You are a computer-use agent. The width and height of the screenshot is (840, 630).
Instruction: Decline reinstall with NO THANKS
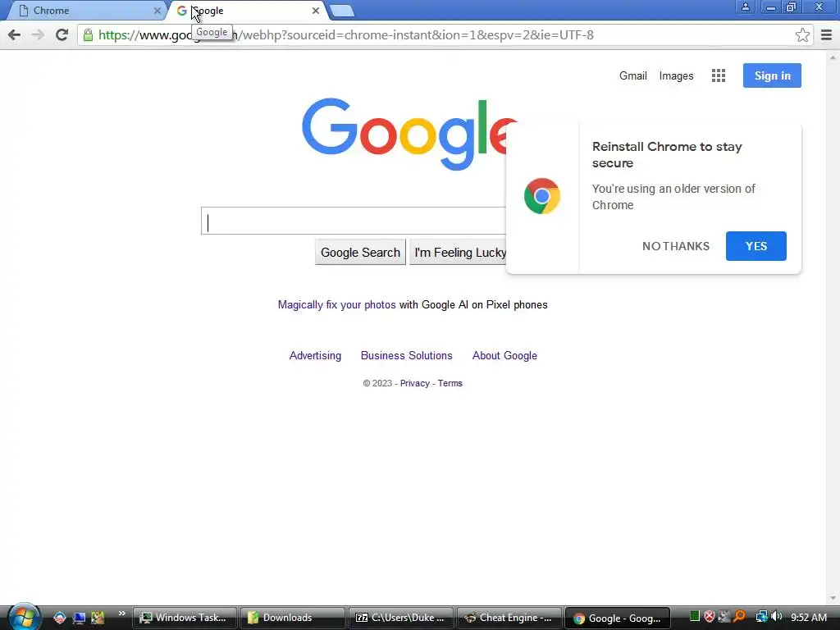(676, 246)
